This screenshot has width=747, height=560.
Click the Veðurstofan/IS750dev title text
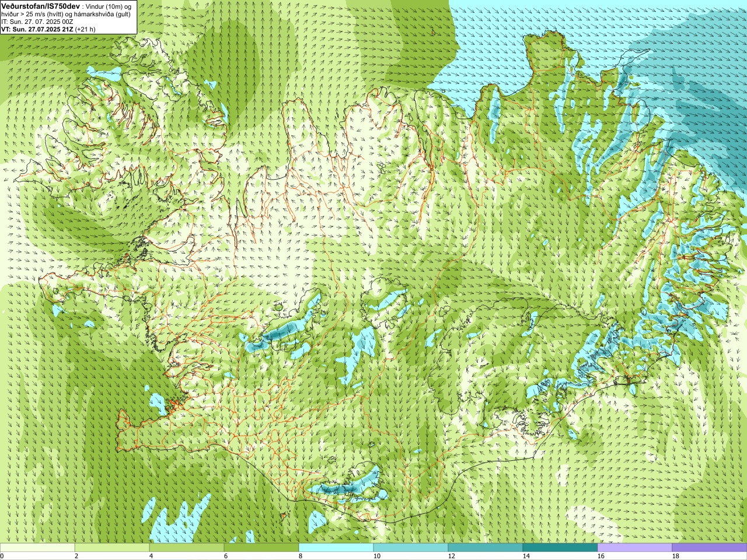[40, 5]
